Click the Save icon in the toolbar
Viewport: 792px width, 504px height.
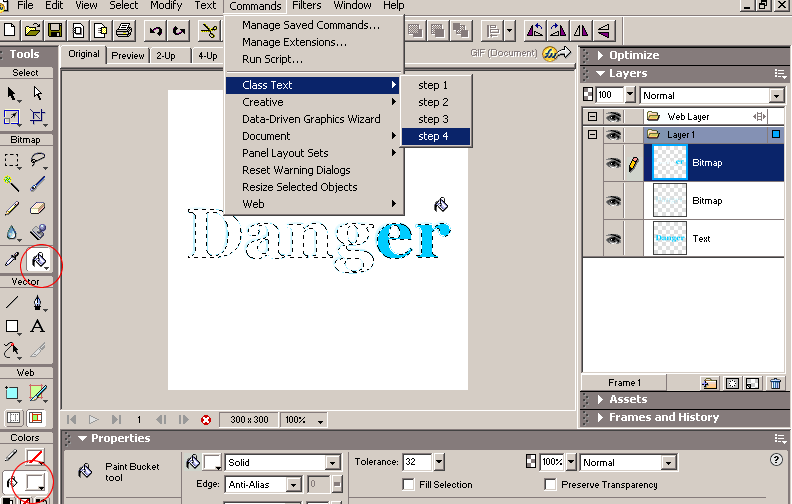coord(55,31)
